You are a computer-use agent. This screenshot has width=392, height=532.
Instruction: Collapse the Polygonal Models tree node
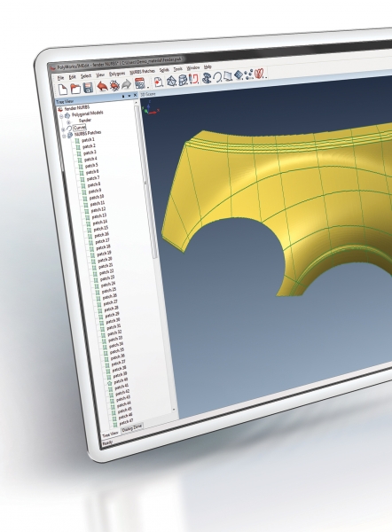(x=61, y=117)
